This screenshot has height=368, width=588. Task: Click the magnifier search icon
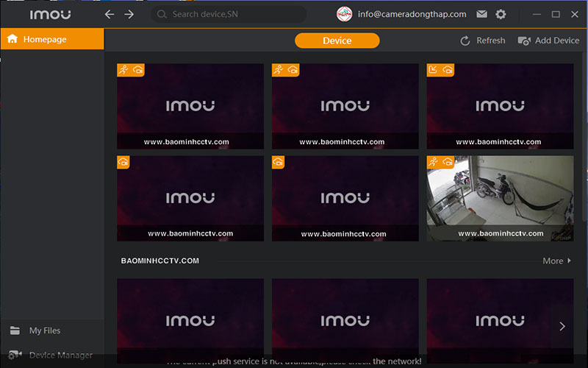tap(162, 14)
